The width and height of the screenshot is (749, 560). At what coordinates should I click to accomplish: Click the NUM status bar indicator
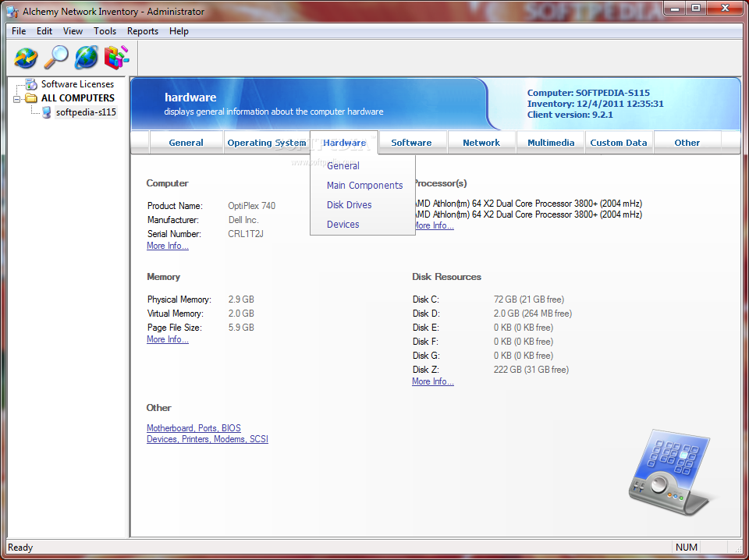[687, 548]
